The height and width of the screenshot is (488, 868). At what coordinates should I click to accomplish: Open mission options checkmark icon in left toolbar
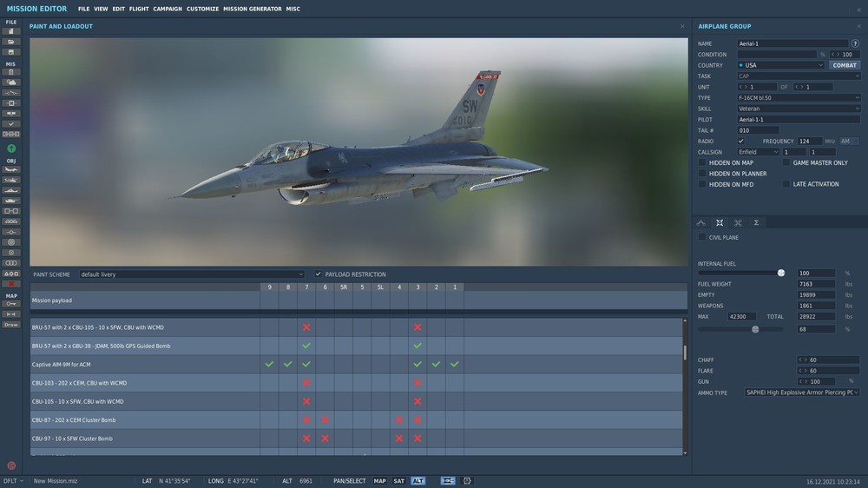pos(11,124)
